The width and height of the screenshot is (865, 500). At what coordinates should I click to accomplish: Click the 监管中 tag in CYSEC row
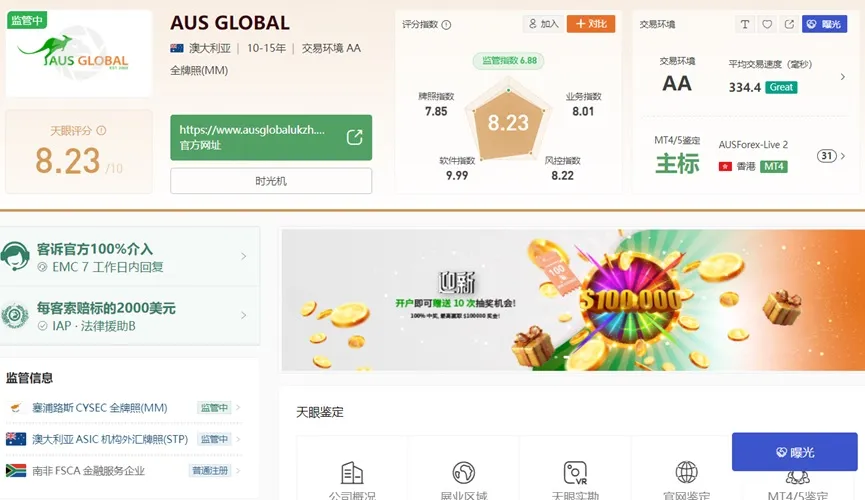[214, 408]
